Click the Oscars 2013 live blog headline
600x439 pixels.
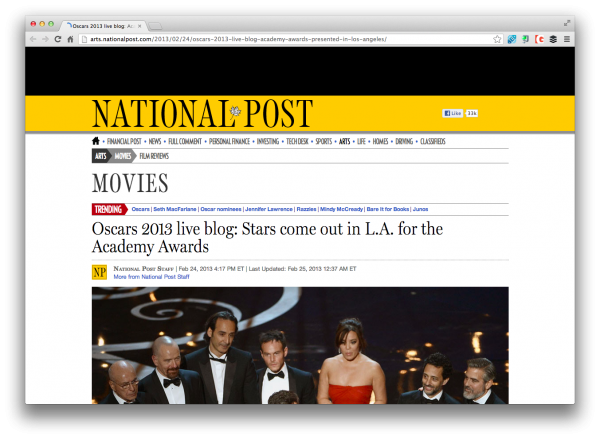(267, 238)
